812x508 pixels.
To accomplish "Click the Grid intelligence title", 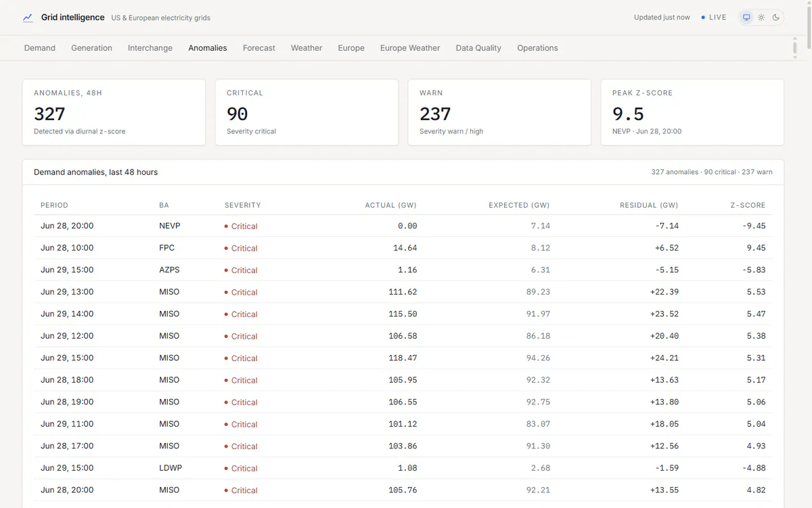I will tap(73, 18).
